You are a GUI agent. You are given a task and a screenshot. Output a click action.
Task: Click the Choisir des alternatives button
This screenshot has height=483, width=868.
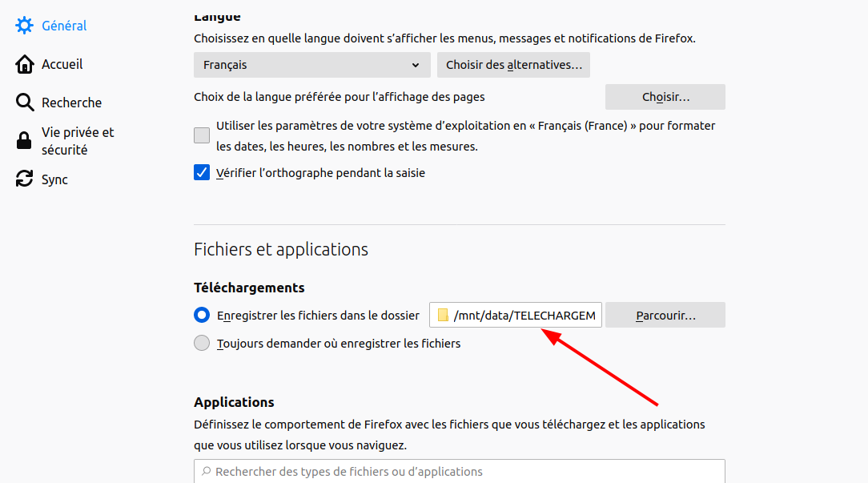pos(513,65)
